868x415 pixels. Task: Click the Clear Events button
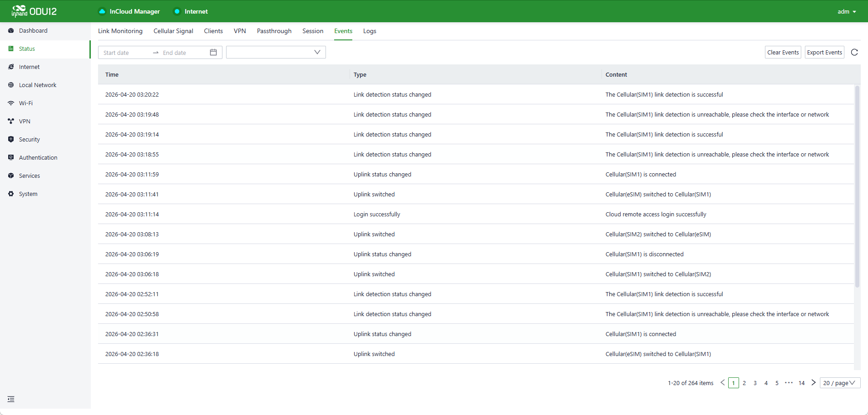[x=783, y=53]
